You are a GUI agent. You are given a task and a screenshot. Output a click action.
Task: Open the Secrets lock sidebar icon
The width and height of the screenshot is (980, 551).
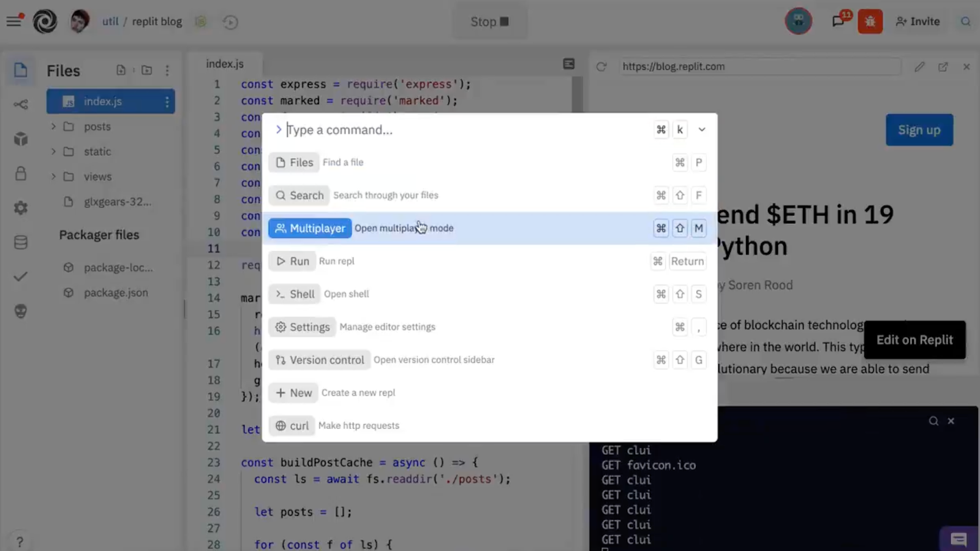[21, 173]
